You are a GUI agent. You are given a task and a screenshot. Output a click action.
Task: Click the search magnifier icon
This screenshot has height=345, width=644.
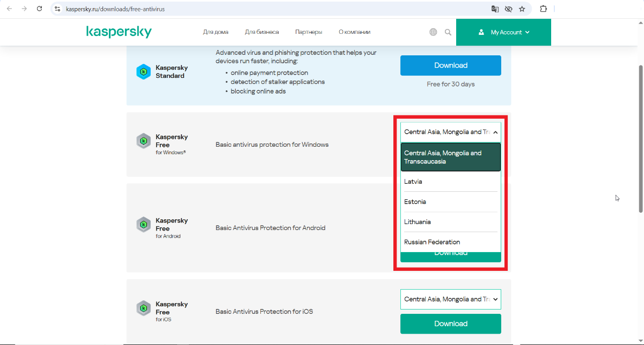coord(448,32)
